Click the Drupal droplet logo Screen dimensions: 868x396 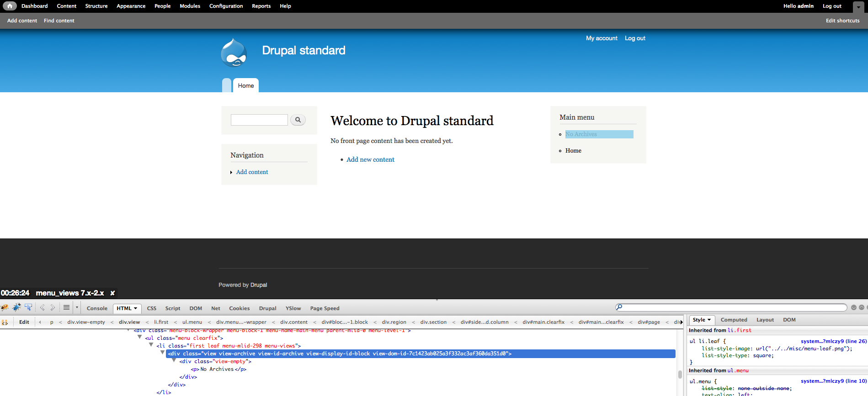pyautogui.click(x=234, y=53)
